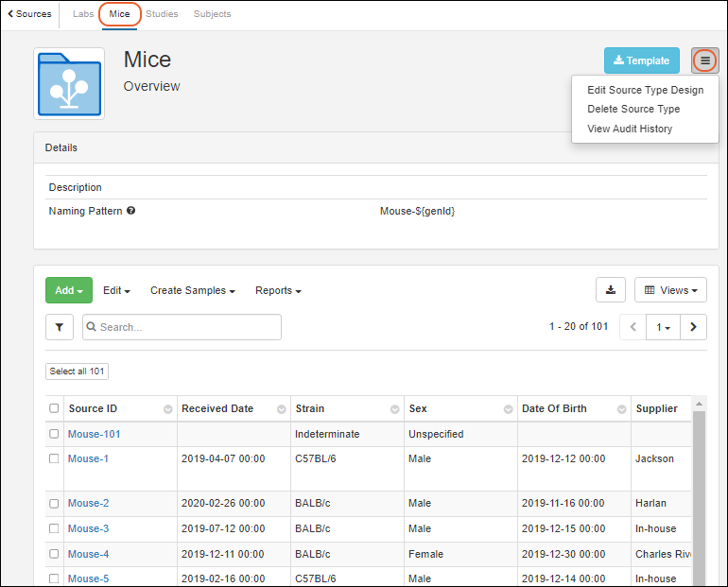Download the Template file
Image resolution: width=728 pixels, height=587 pixels.
641,60
